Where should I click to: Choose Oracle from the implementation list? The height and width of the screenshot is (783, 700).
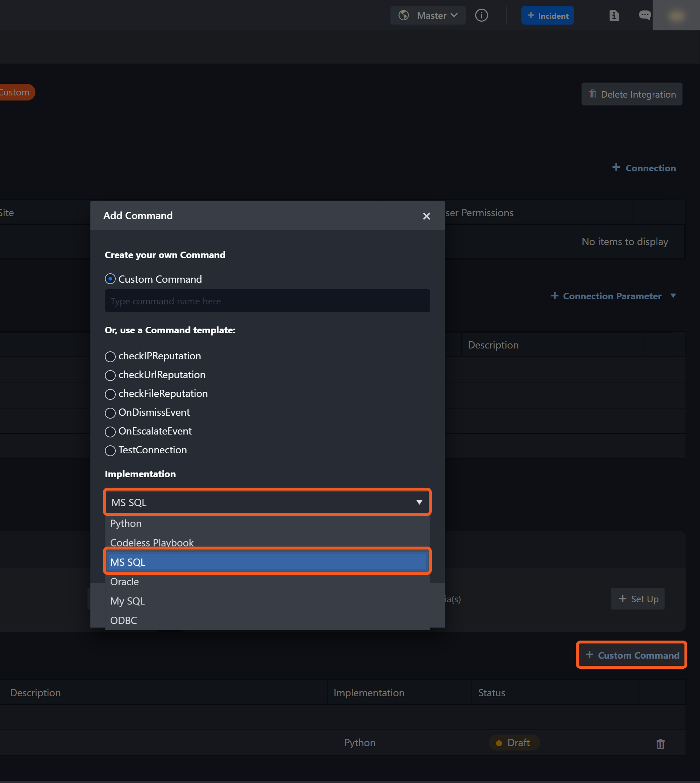tap(125, 582)
